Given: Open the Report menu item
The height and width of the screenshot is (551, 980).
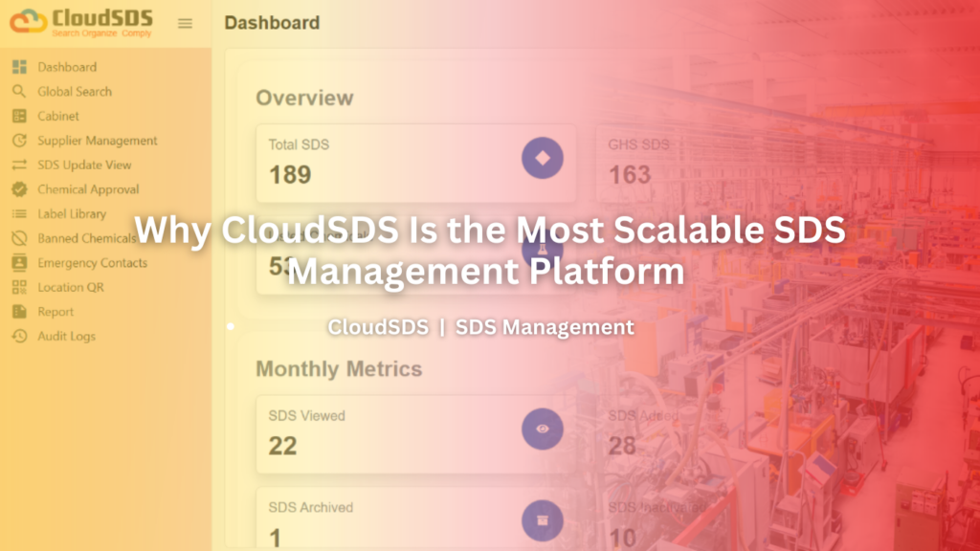Looking at the screenshot, I should click(56, 312).
